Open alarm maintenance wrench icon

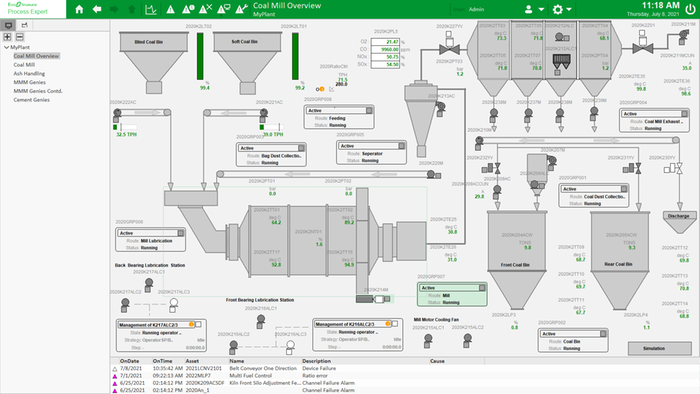[242, 9]
